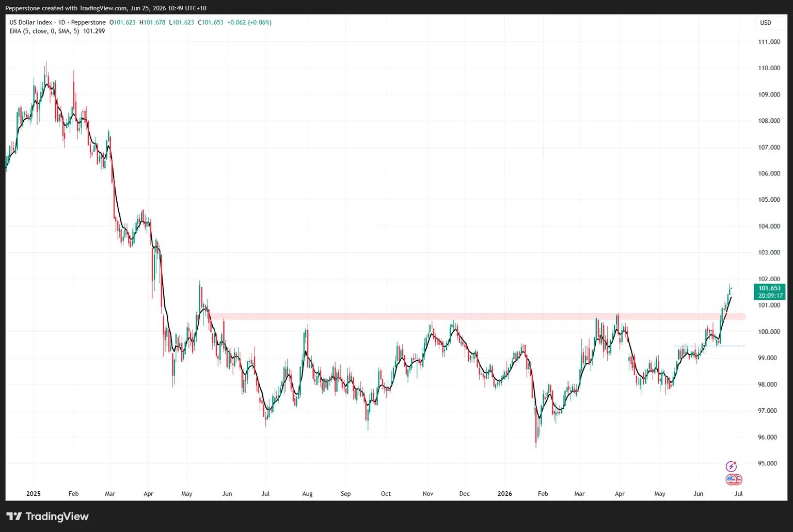
Task: Click the purple lightning news flash icon
Action: pos(731,466)
